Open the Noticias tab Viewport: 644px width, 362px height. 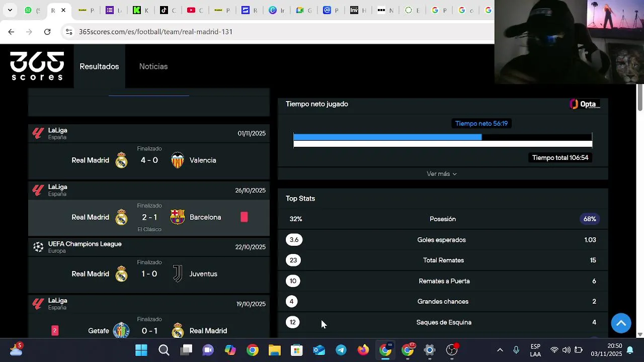click(x=153, y=66)
